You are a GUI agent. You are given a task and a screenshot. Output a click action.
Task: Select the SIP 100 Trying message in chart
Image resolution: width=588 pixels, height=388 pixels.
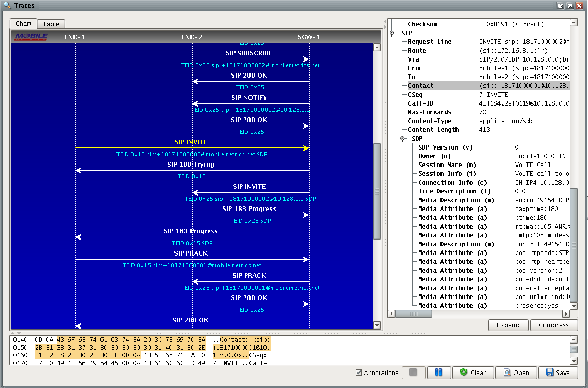point(190,165)
